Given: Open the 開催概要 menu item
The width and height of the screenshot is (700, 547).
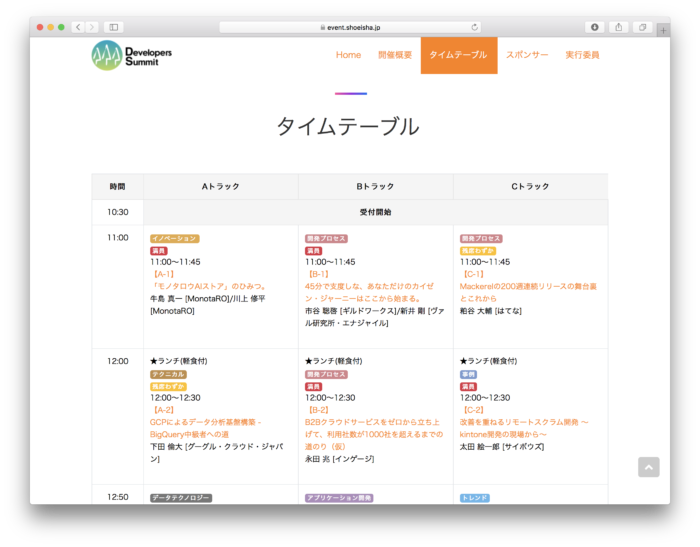Looking at the screenshot, I should [x=395, y=55].
